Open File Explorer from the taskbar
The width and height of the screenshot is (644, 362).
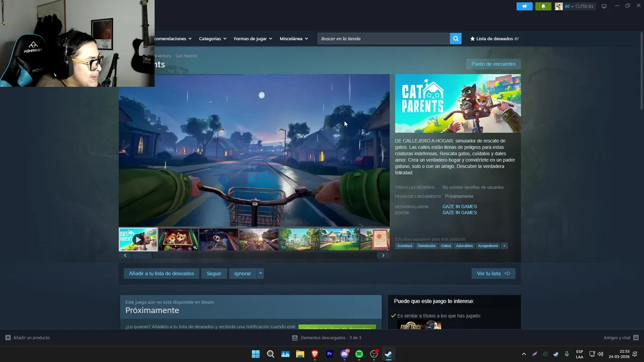point(300,354)
